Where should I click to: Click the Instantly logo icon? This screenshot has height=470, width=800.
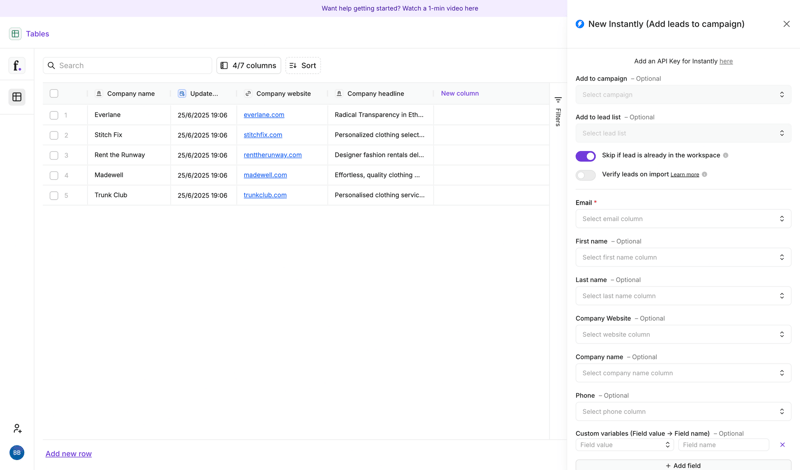580,24
